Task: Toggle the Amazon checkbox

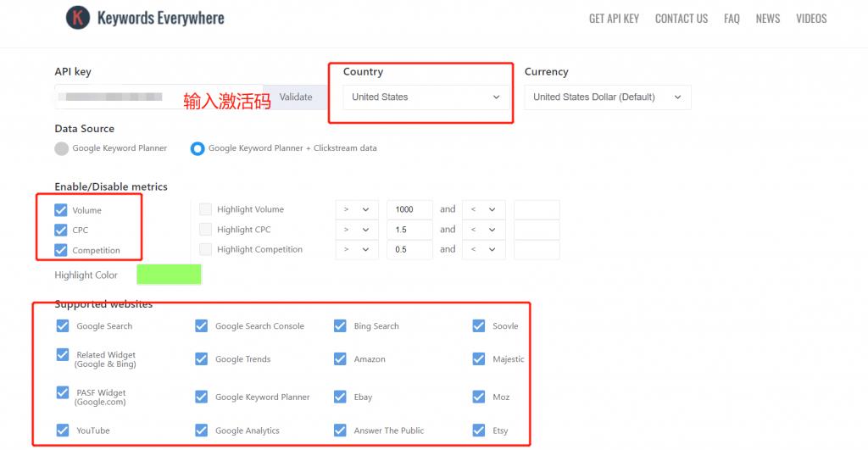Action: point(340,359)
